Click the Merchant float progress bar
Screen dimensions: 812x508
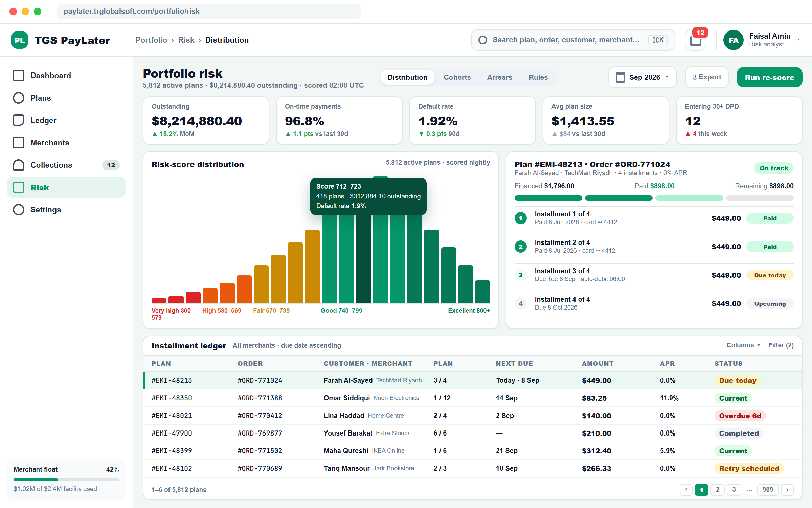(66, 480)
